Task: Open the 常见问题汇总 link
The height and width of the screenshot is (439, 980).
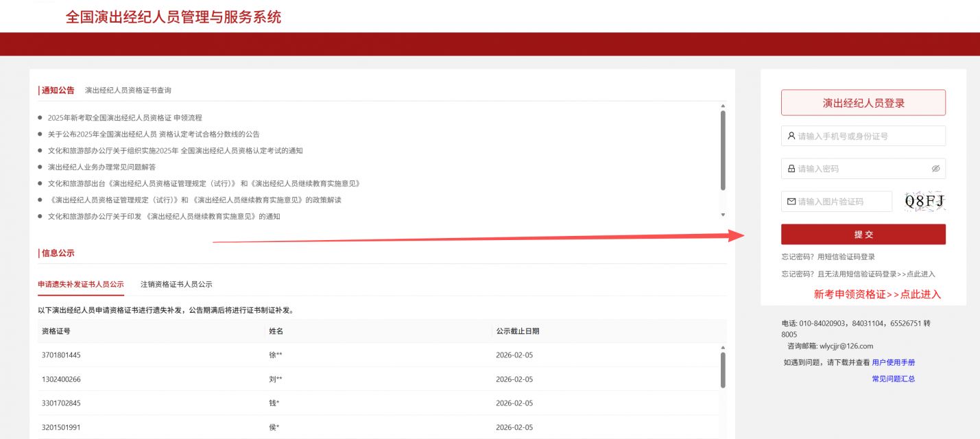Action: tap(894, 379)
